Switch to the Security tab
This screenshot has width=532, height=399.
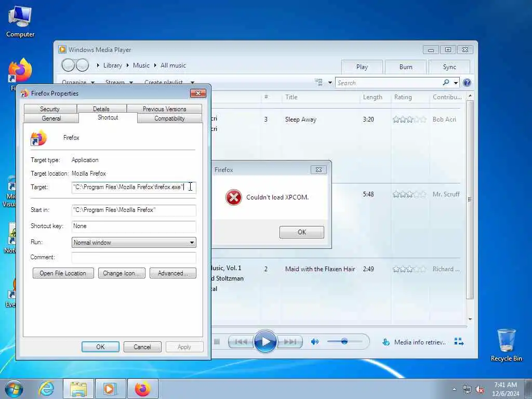click(50, 109)
